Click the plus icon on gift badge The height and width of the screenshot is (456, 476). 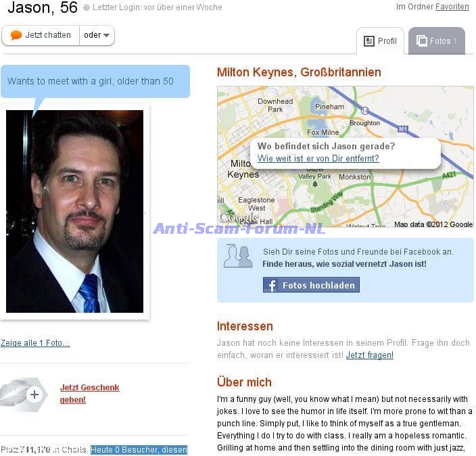(x=34, y=395)
